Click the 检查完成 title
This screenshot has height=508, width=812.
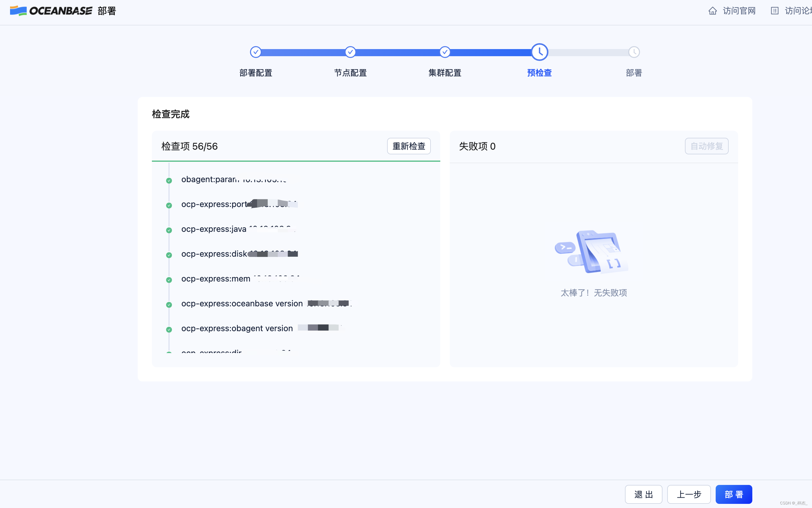[x=170, y=114]
